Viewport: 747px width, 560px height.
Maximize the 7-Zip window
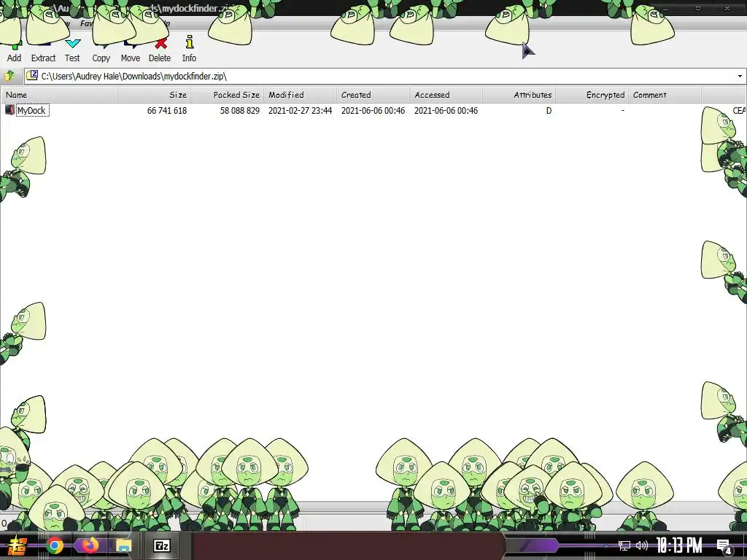(698, 8)
